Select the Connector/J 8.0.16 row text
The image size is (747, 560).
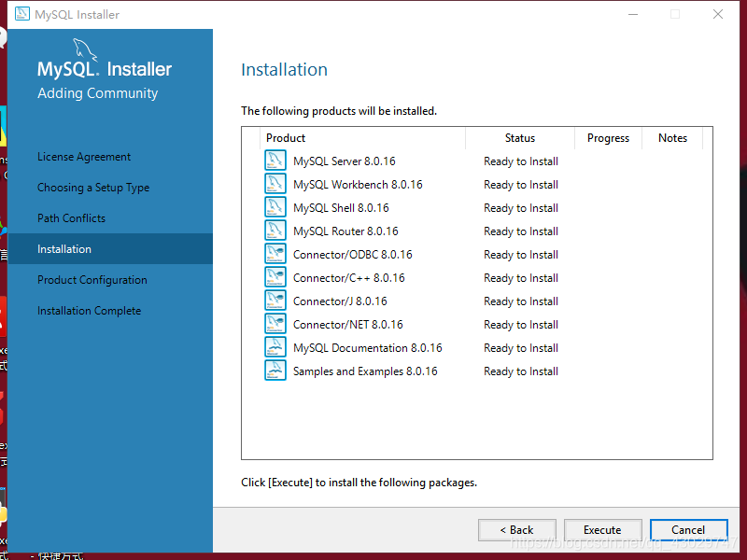pyautogui.click(x=340, y=301)
